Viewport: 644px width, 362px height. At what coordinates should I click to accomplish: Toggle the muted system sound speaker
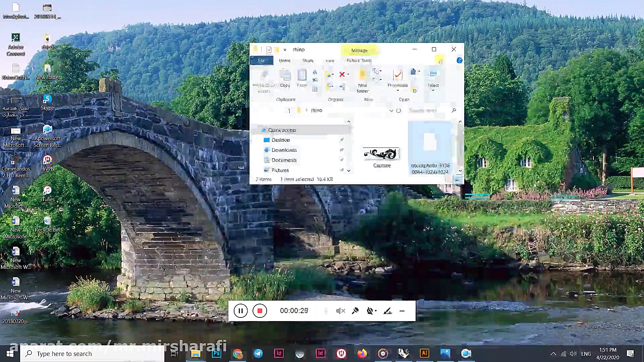(340, 311)
